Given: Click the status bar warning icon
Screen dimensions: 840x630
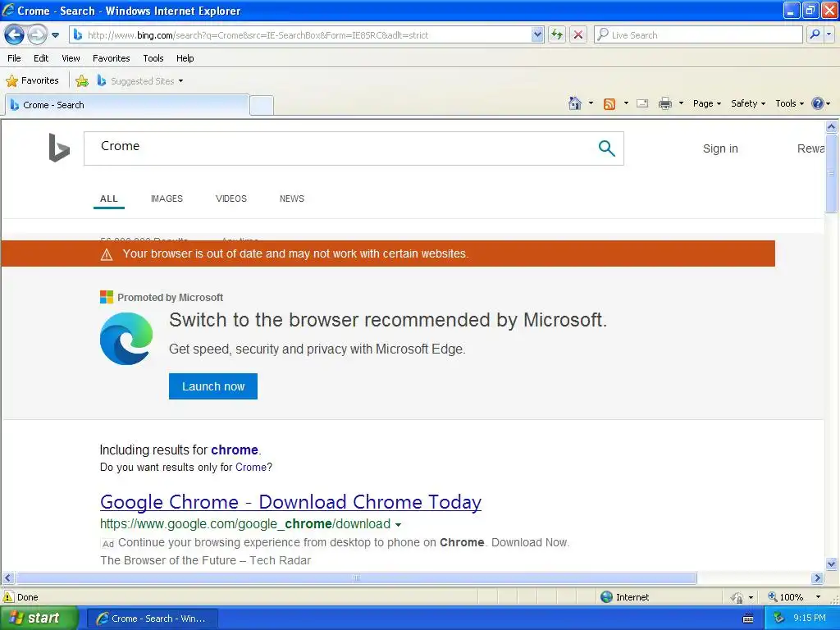Looking at the screenshot, I should (x=8, y=597).
